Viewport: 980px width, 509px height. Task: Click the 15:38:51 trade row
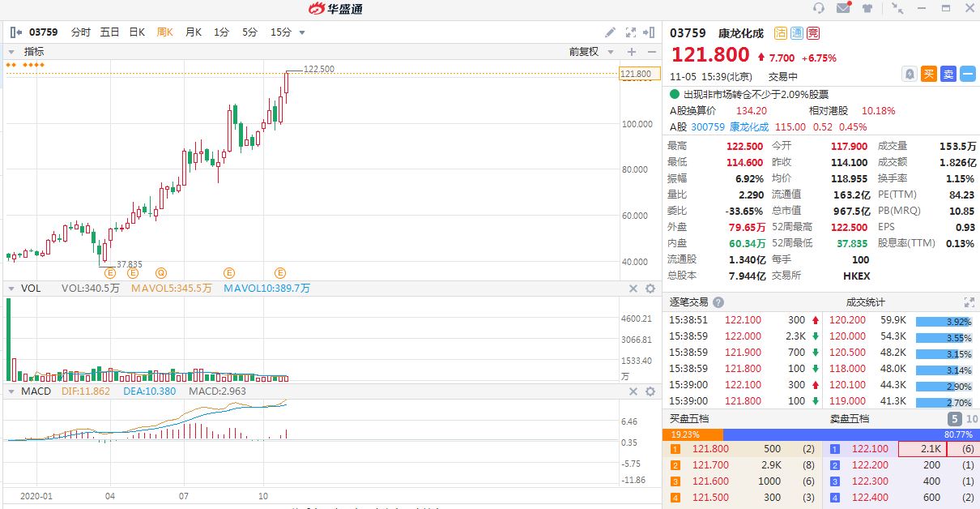pyautogui.click(x=742, y=320)
